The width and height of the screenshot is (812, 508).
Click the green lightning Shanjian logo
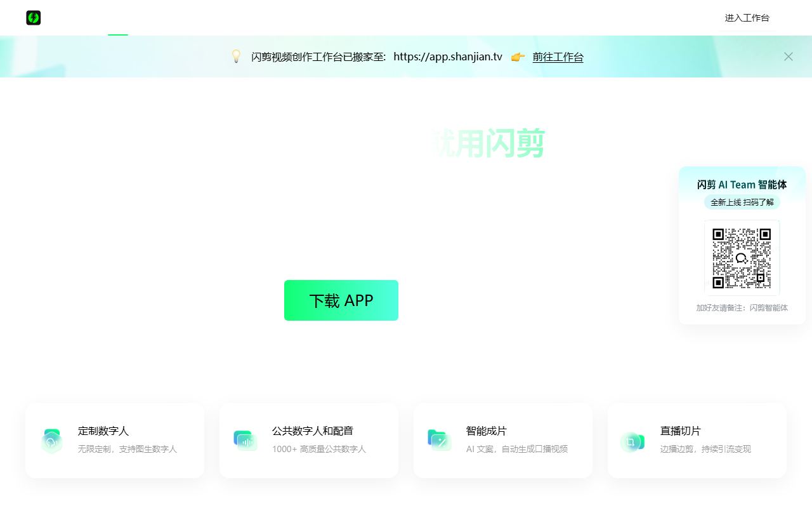34,18
